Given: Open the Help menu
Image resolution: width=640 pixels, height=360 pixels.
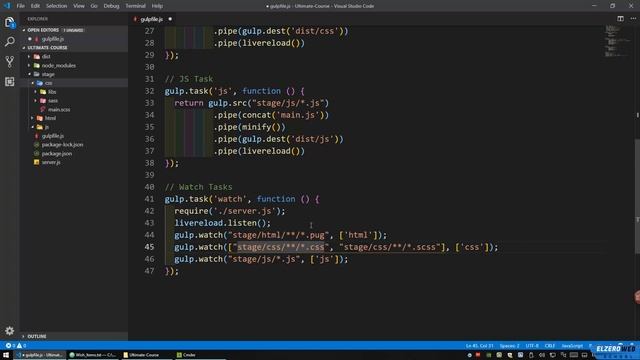Looking at the screenshot, I should pos(157,6).
